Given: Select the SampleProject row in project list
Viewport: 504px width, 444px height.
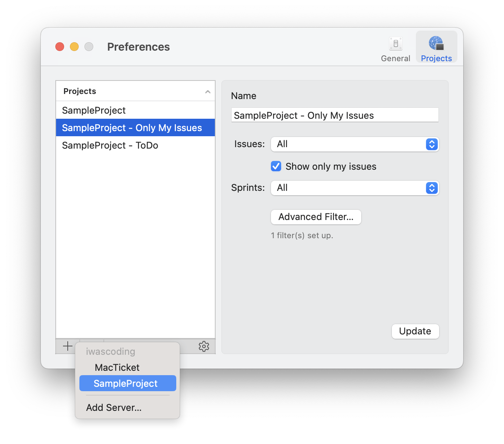Looking at the screenshot, I should 135,110.
